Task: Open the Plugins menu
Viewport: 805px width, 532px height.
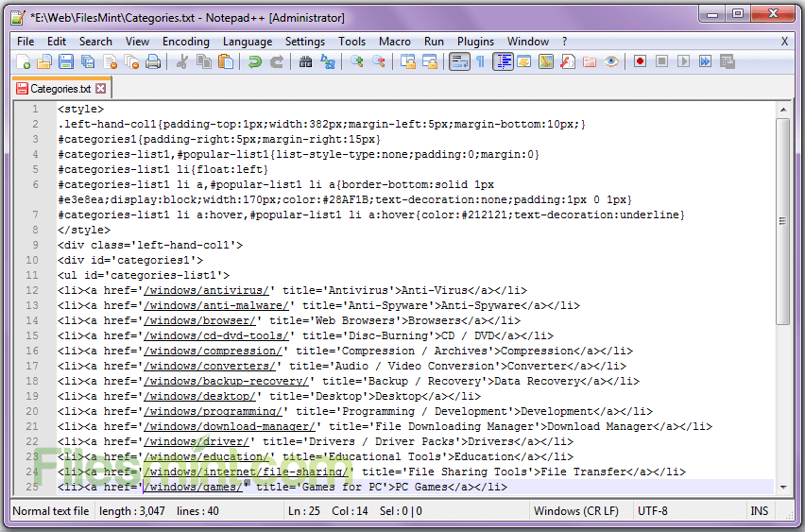Action: click(x=475, y=42)
